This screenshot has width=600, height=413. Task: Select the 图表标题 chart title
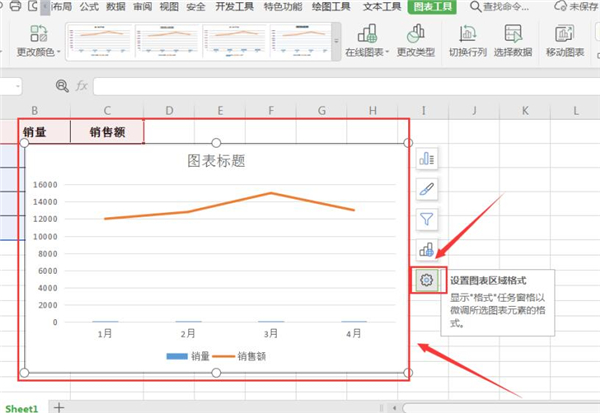pyautogui.click(x=216, y=160)
